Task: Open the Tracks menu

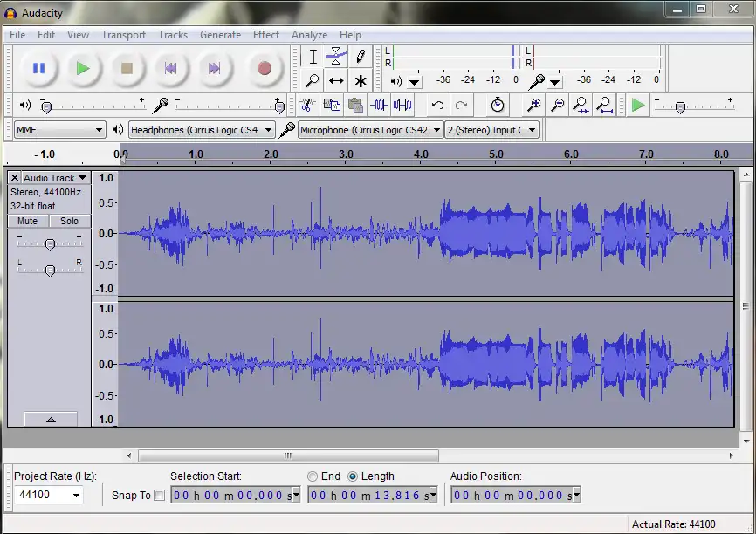Action: pos(173,35)
